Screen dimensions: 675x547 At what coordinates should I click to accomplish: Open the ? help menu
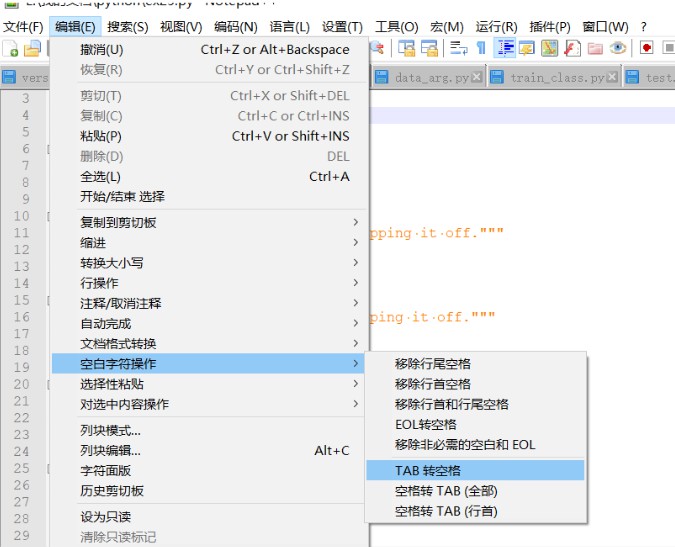coord(643,27)
